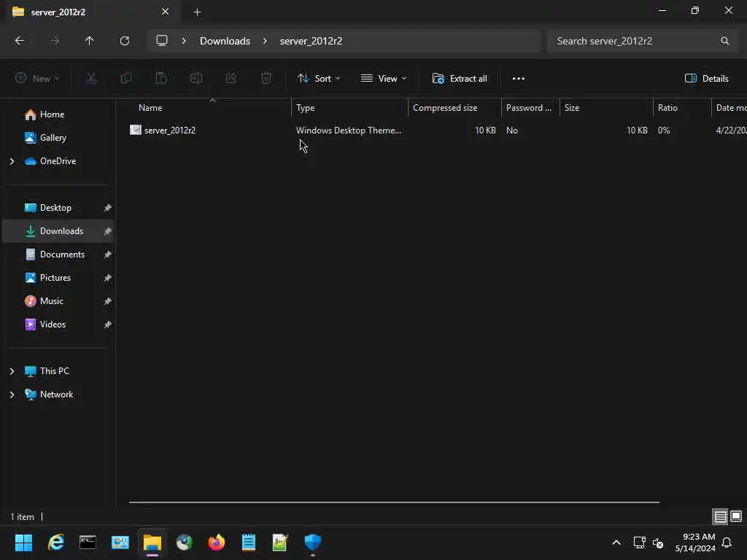Launch Internet Explorer from taskbar

(55, 542)
